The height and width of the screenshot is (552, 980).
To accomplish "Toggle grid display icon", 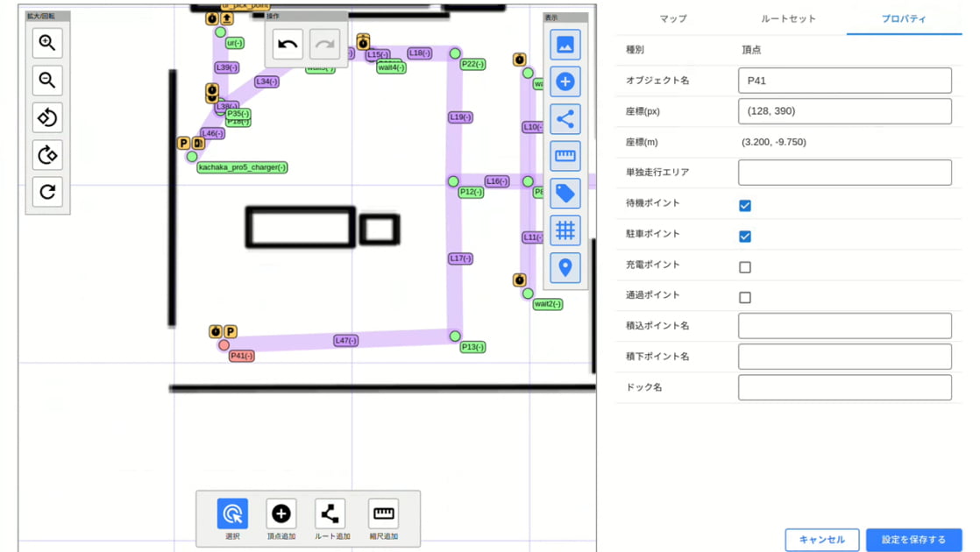I will (x=565, y=230).
